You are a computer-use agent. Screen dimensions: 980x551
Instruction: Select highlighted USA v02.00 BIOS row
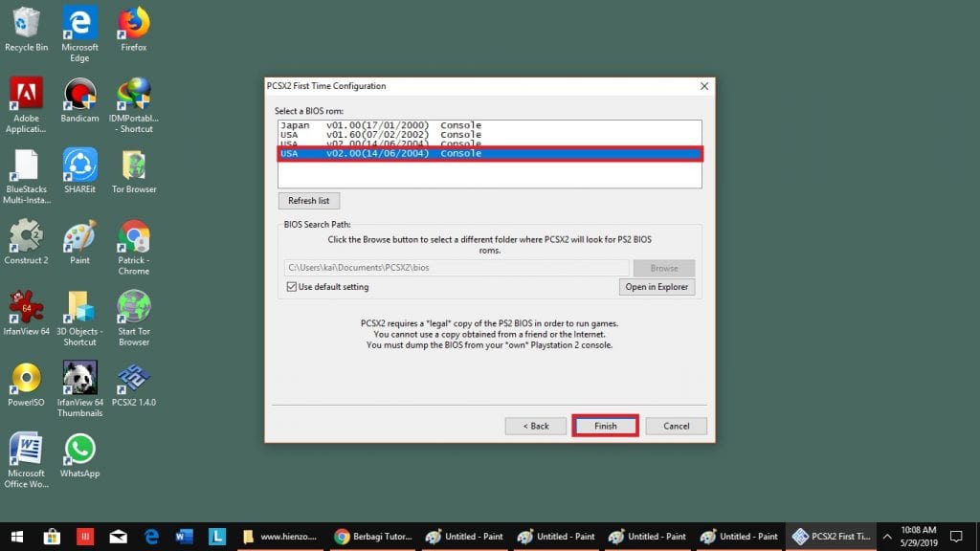point(489,153)
